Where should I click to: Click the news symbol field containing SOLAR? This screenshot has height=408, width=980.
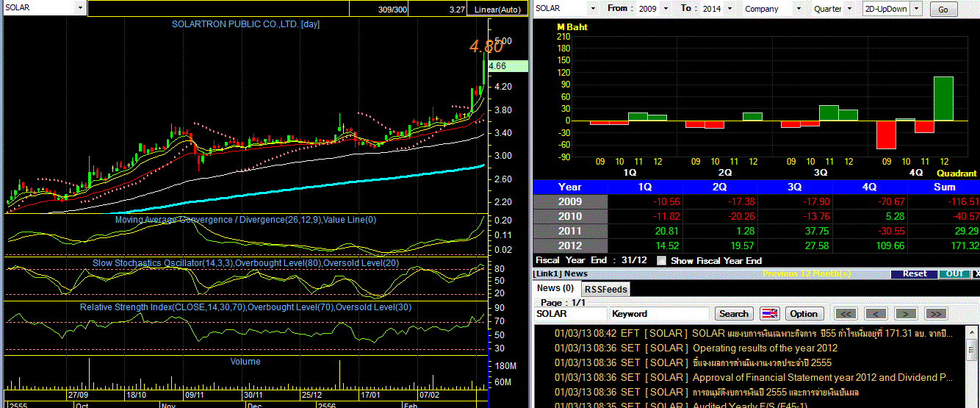pos(569,313)
